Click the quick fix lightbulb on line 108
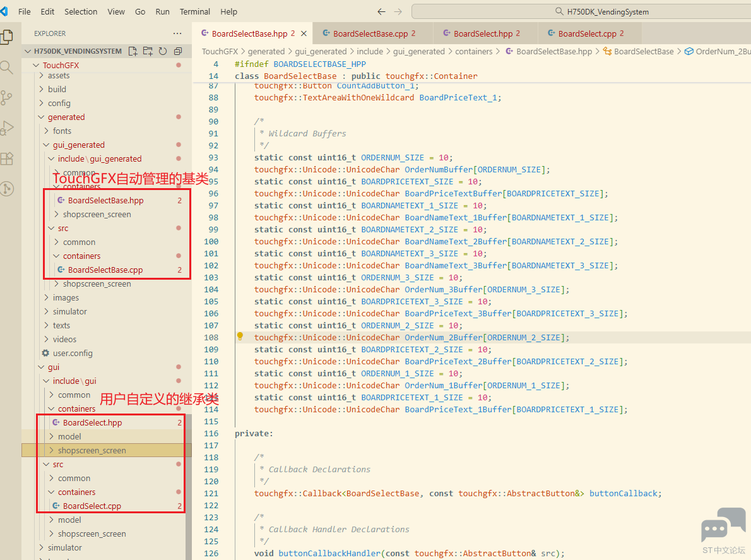751x560 pixels. click(x=239, y=337)
